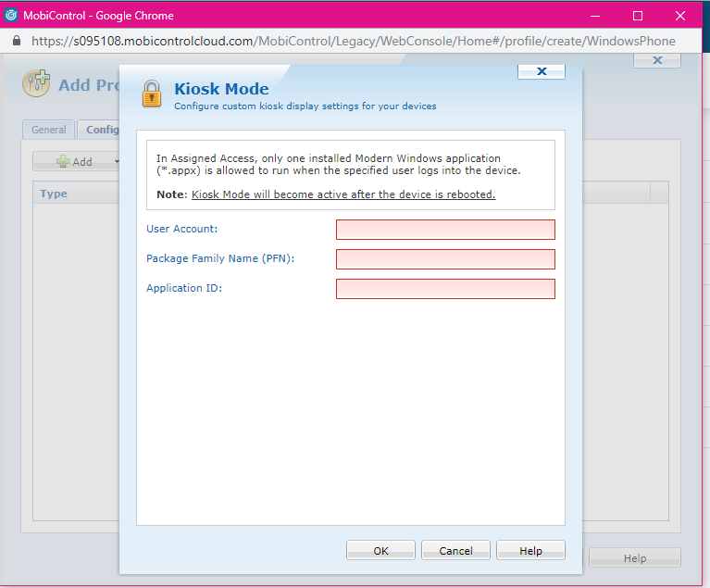710x588 pixels.
Task: Click the Type column header
Action: (x=54, y=194)
